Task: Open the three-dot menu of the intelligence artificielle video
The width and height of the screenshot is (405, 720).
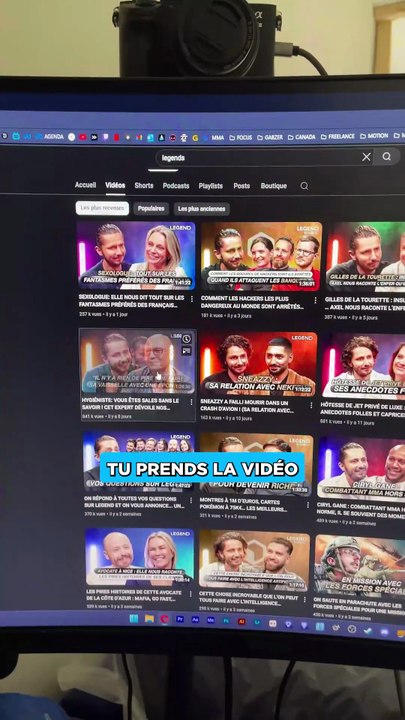Action: coord(305,598)
